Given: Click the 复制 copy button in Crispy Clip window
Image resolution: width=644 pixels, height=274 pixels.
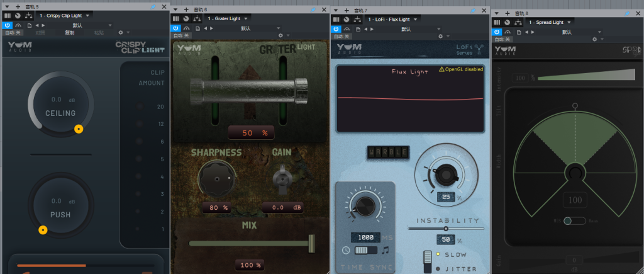Looking at the screenshot, I should [x=69, y=33].
